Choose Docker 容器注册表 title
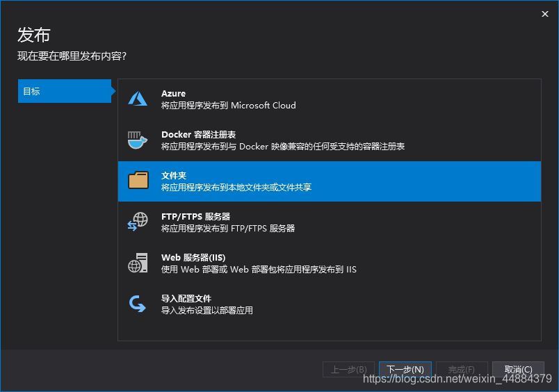The image size is (559, 392). click(x=199, y=134)
